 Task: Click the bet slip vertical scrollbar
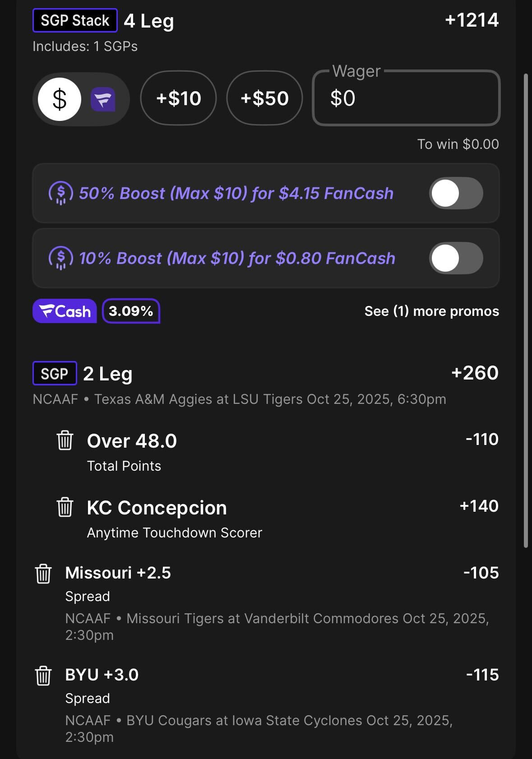(x=526, y=311)
